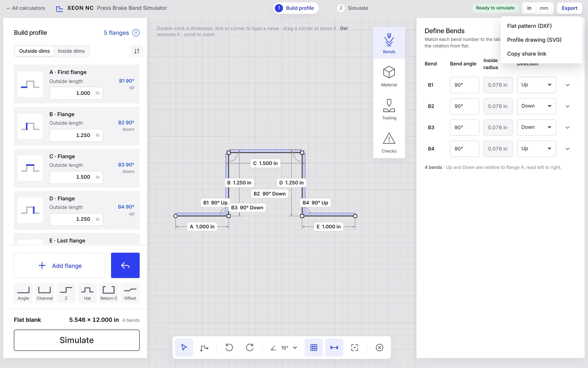Insert the Angle profile preset
Image resolution: width=588 pixels, height=368 pixels.
[x=23, y=293]
